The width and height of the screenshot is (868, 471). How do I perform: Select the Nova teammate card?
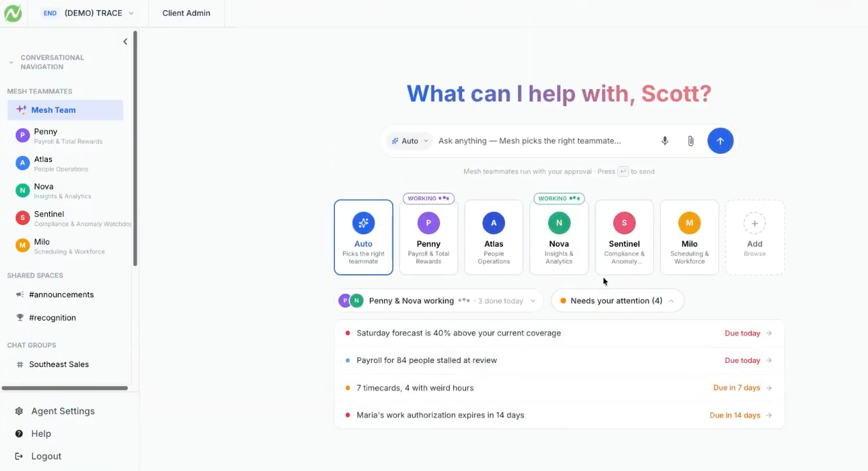tap(559, 237)
